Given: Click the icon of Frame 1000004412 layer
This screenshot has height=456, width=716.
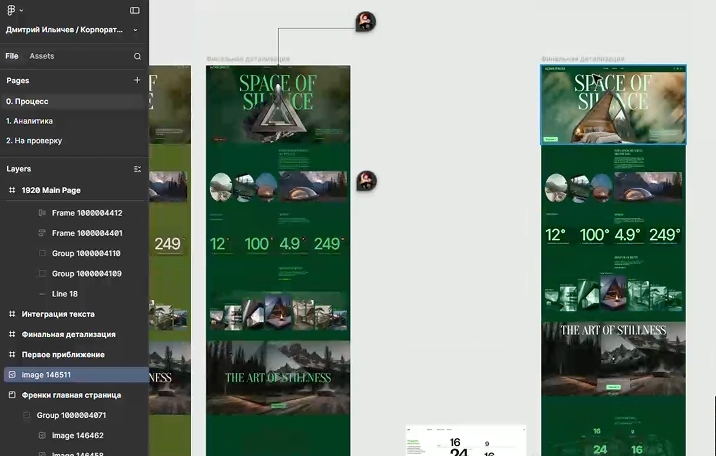Looking at the screenshot, I should (x=42, y=213).
